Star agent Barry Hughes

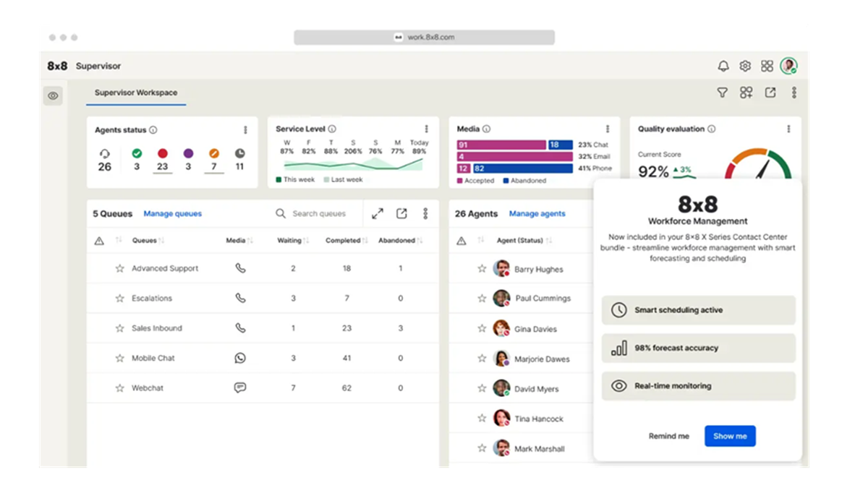[482, 267]
